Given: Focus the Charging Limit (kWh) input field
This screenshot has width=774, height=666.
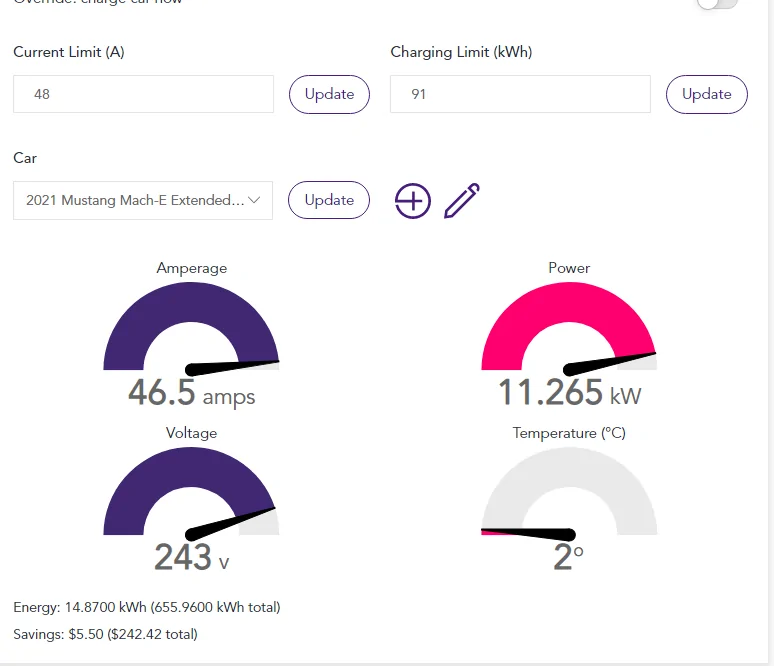Looking at the screenshot, I should point(520,94).
